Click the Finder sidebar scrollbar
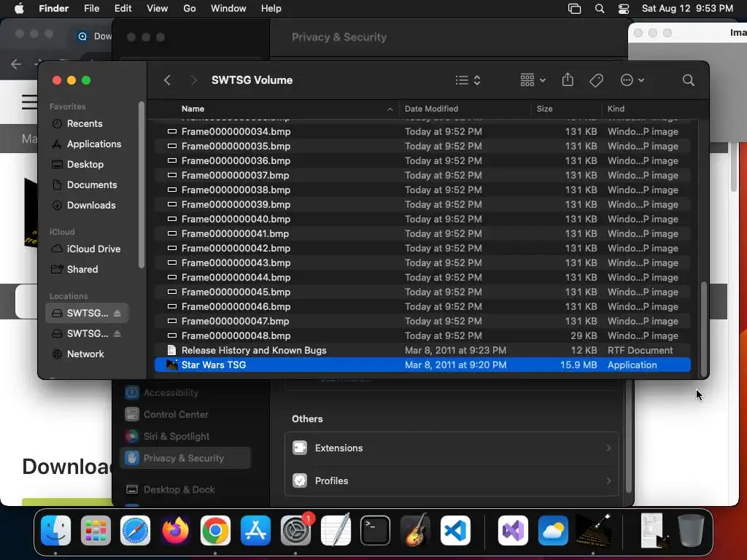The width and height of the screenshot is (747, 560). click(x=141, y=184)
